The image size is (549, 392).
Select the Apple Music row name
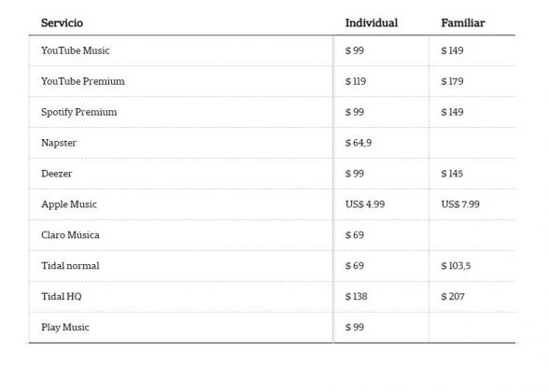[x=69, y=204]
